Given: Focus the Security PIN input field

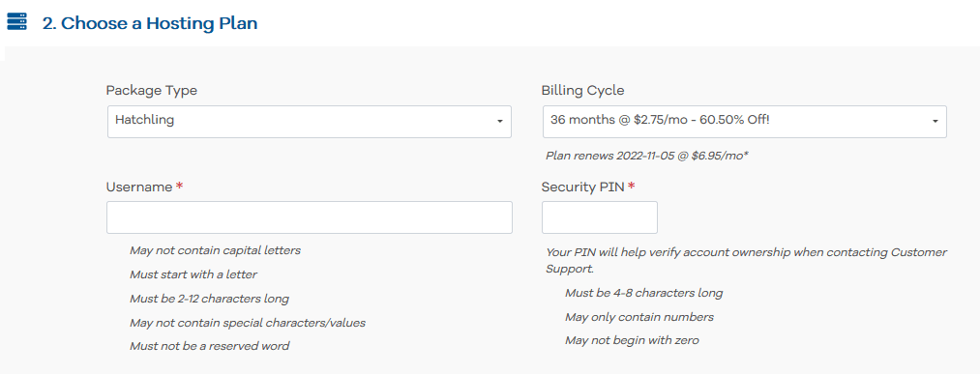Looking at the screenshot, I should tap(600, 217).
